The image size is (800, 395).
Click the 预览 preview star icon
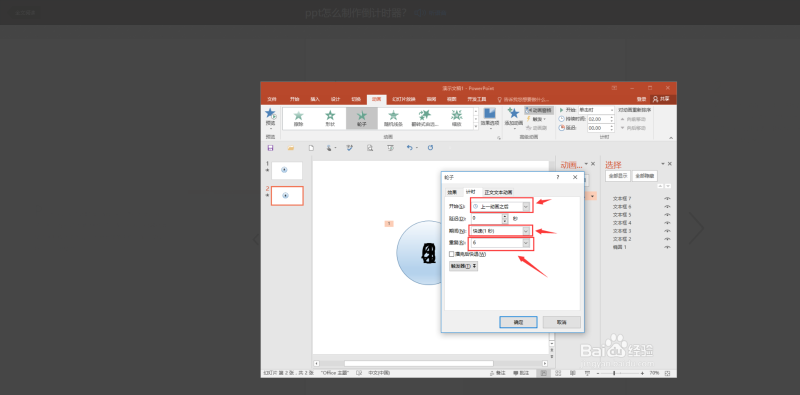pos(270,113)
